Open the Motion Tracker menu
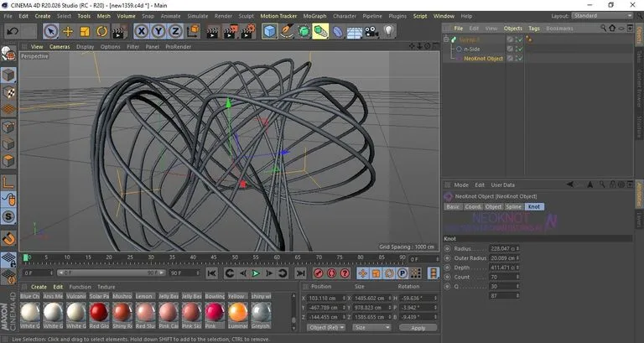The width and height of the screenshot is (644, 343). (x=278, y=16)
